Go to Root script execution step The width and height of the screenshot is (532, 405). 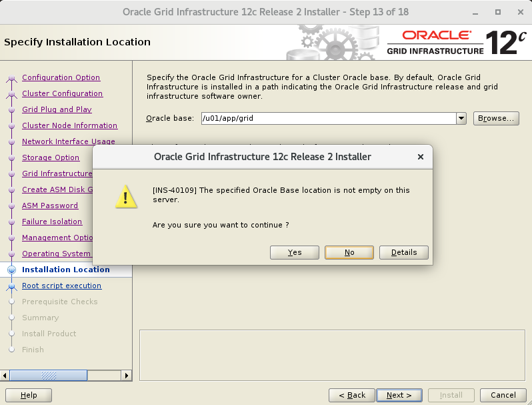tap(61, 286)
